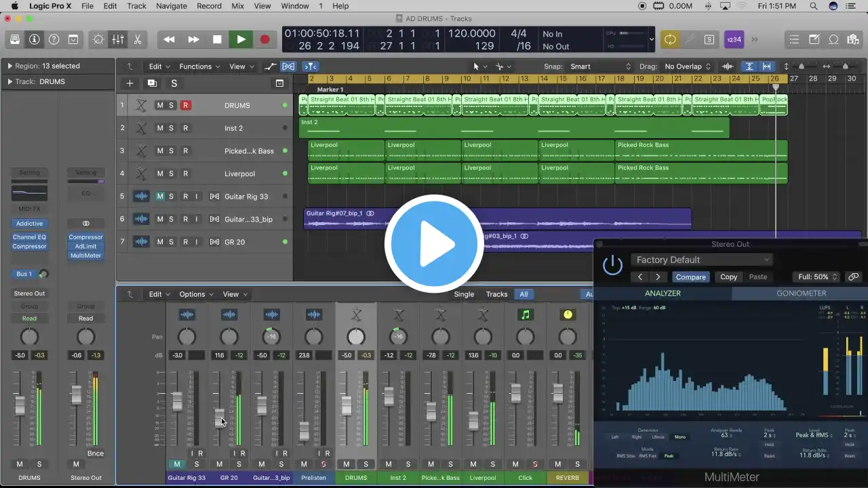868x488 pixels.
Task: Open the Library panel icon
Action: [14, 39]
